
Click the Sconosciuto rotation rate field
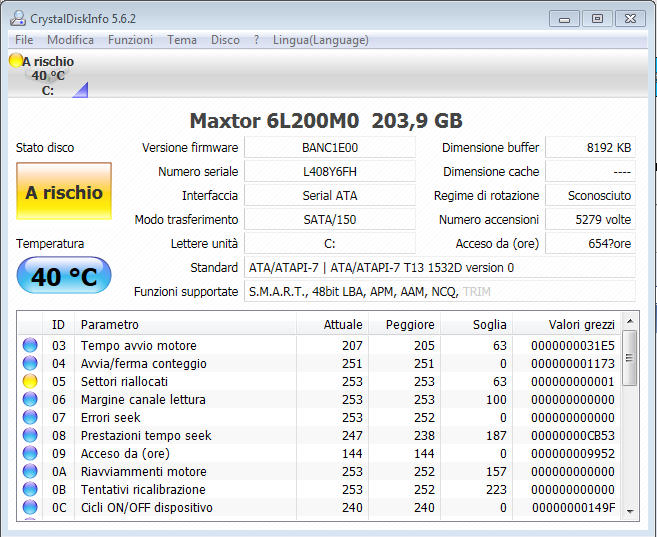[590, 196]
